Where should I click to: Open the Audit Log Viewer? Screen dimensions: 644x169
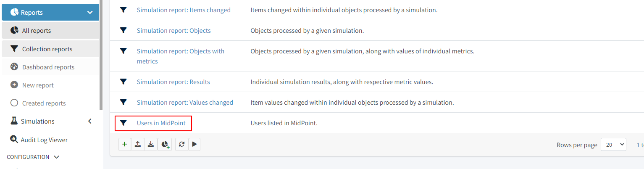click(x=44, y=140)
